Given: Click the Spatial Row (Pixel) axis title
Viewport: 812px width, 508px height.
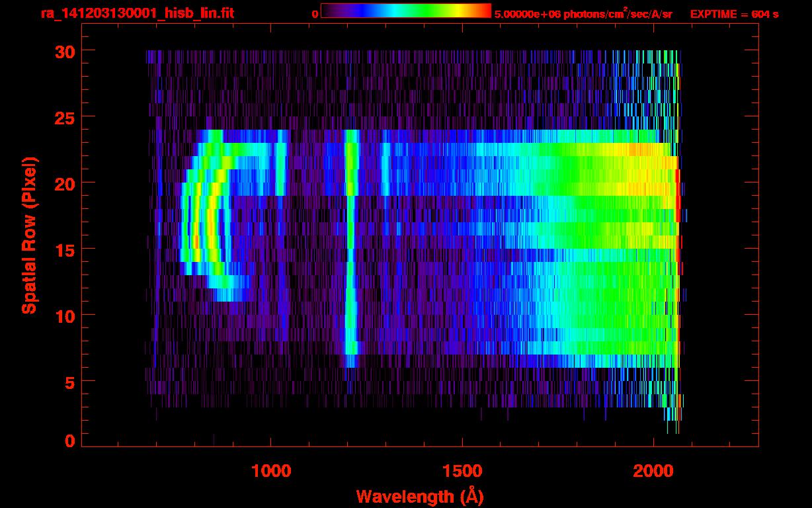Looking at the screenshot, I should [x=29, y=235].
